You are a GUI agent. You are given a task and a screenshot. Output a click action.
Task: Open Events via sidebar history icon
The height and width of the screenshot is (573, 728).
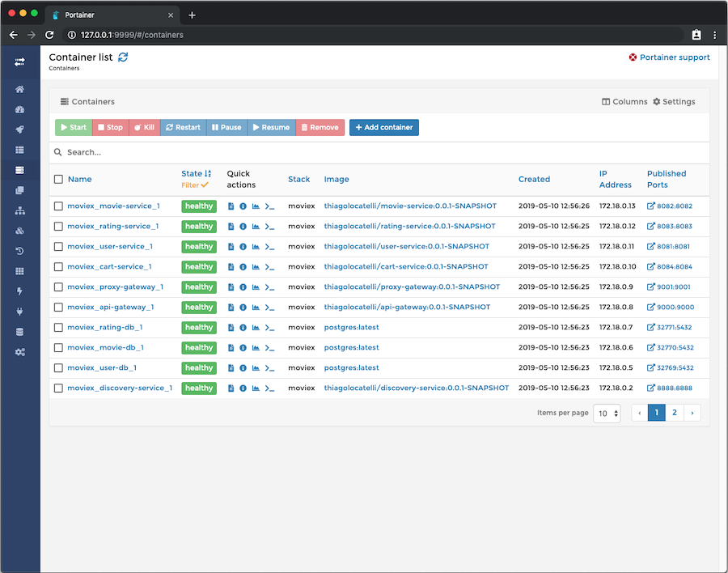19,251
